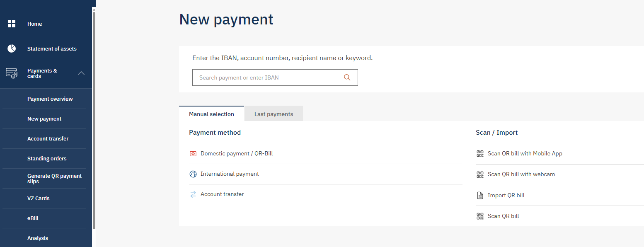Click QR icon beside Scan with Mobile App
The height and width of the screenshot is (247, 644).
click(x=480, y=154)
